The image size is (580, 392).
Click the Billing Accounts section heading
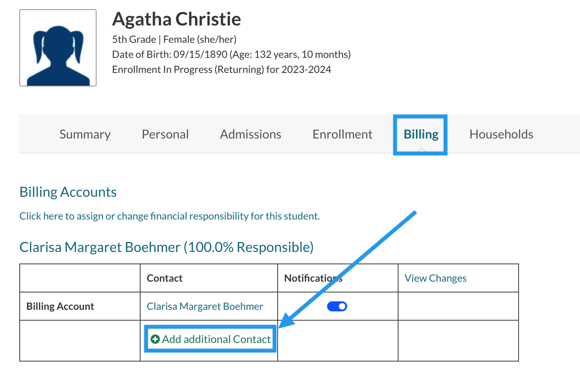68,192
